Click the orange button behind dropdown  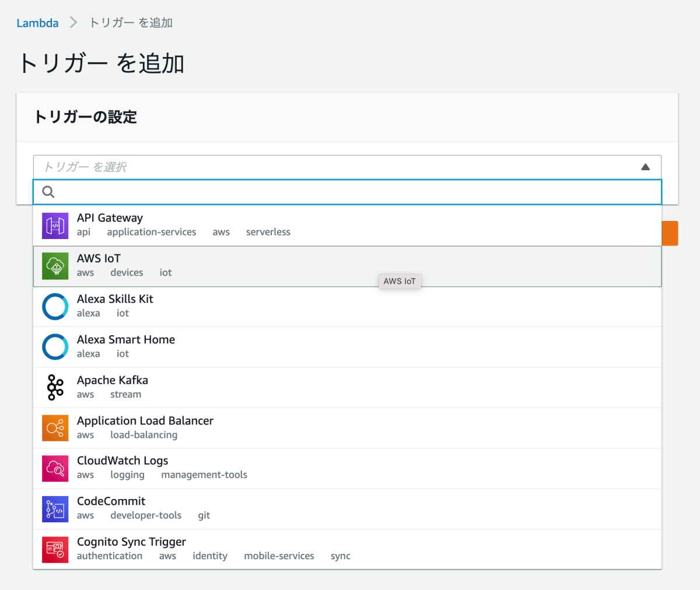pyautogui.click(x=670, y=233)
